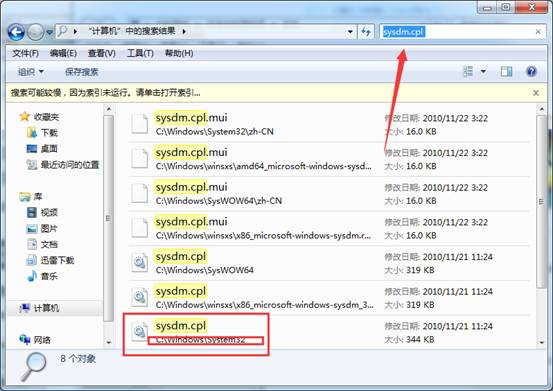Click file icon of SysWOW64\zh-CN sysdm.cpl.mui
This screenshot has height=391, width=553.
pos(140,193)
